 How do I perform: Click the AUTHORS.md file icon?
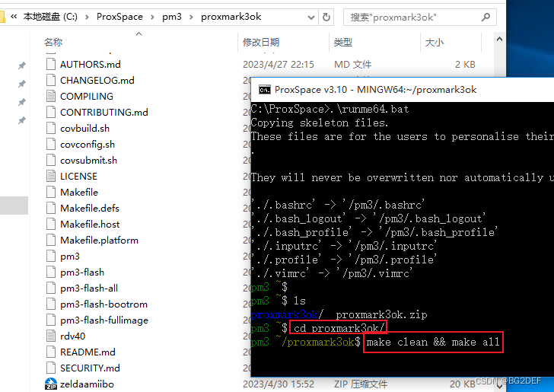click(51, 65)
